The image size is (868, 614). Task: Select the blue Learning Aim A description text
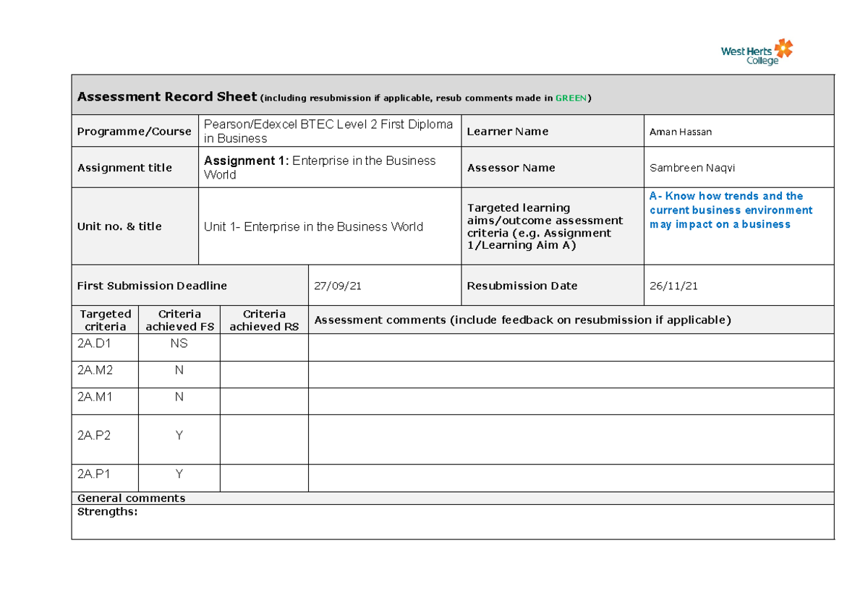pos(733,210)
